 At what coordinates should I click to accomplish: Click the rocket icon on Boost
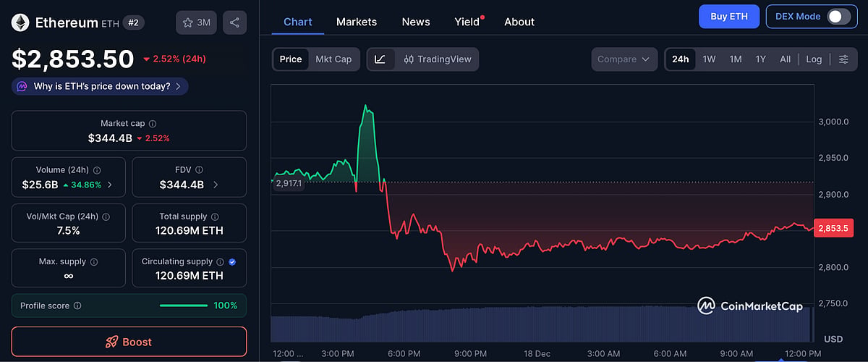[x=112, y=342]
